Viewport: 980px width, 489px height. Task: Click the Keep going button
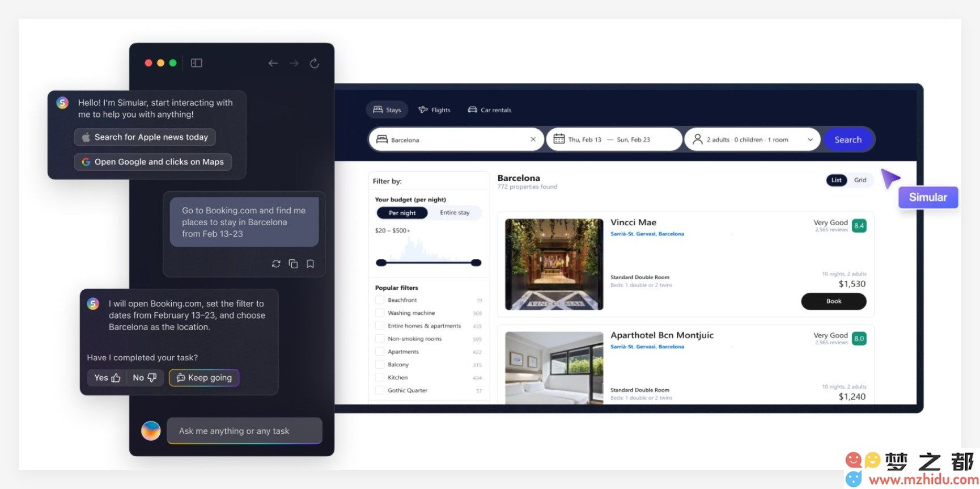[x=204, y=378]
